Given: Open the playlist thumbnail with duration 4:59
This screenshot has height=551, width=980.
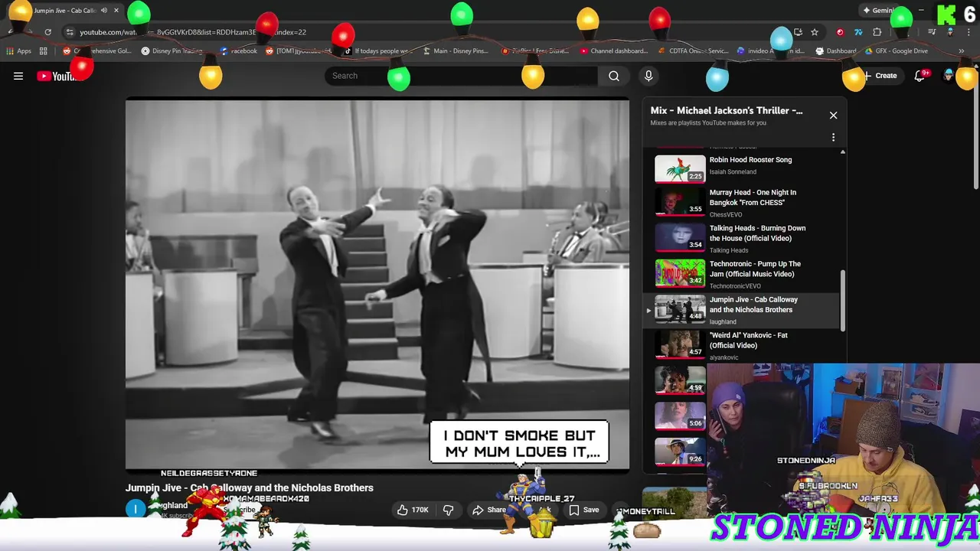Looking at the screenshot, I should (680, 380).
